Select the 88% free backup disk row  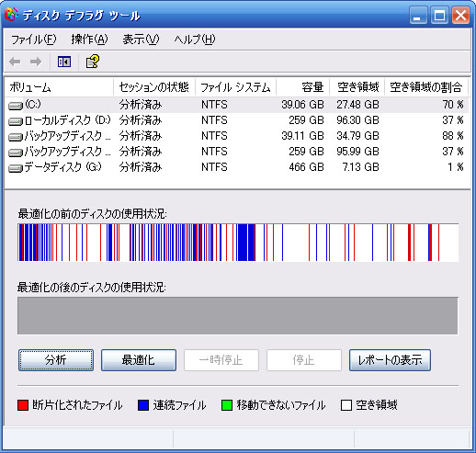[x=236, y=136]
